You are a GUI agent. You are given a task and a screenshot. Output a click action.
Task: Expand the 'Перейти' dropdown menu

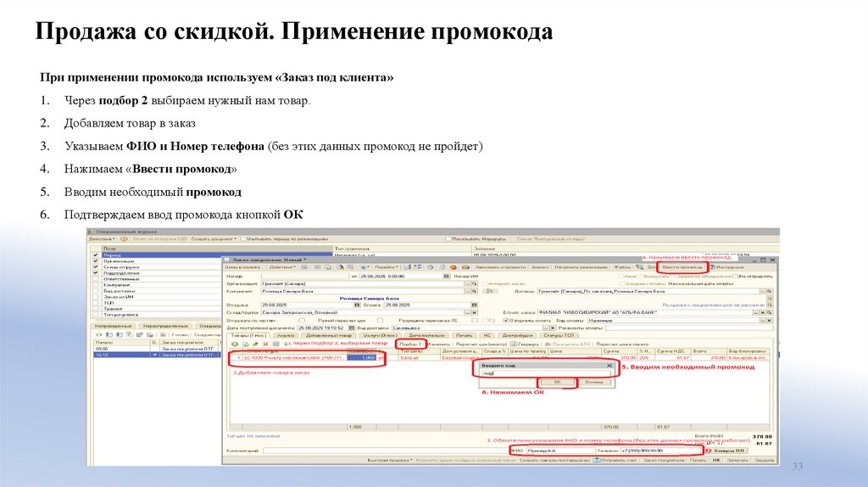pos(386,267)
